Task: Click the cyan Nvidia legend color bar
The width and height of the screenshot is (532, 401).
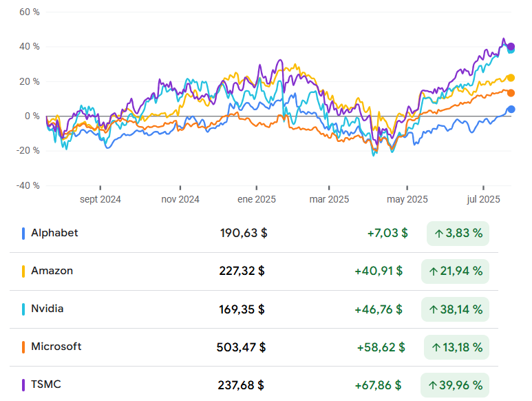Action: (23, 309)
